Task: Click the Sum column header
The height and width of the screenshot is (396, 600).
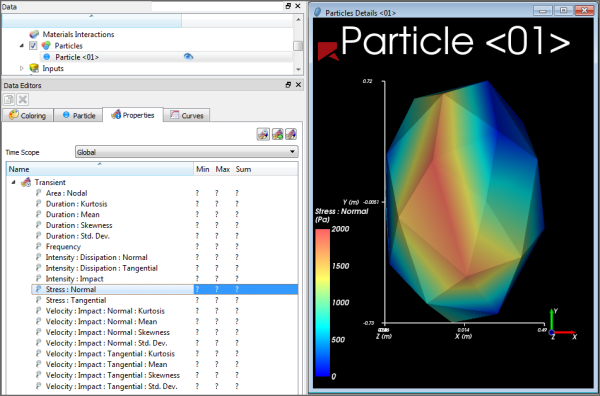Action: [243, 169]
